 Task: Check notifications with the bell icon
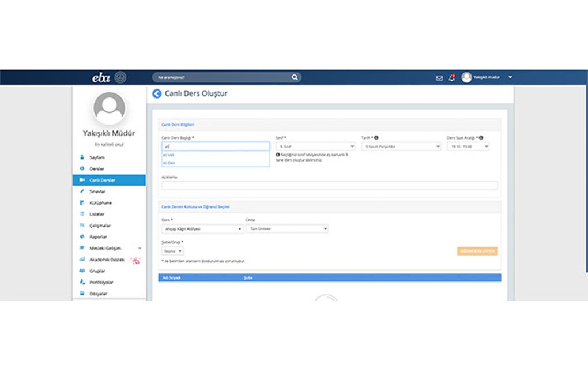(451, 77)
